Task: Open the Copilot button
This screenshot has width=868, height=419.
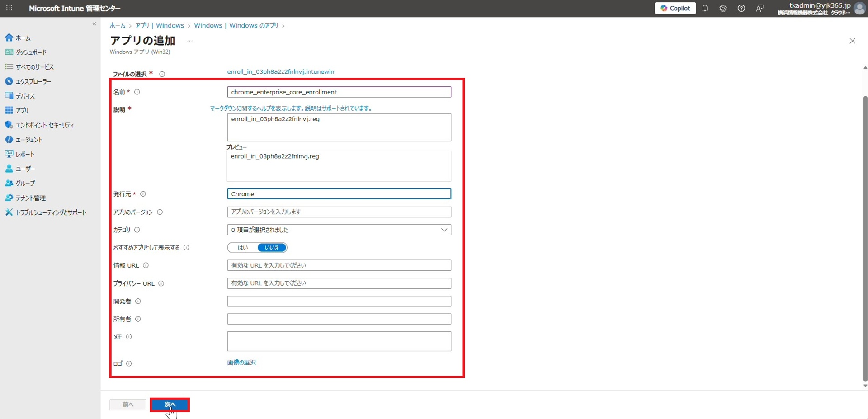Action: tap(675, 8)
